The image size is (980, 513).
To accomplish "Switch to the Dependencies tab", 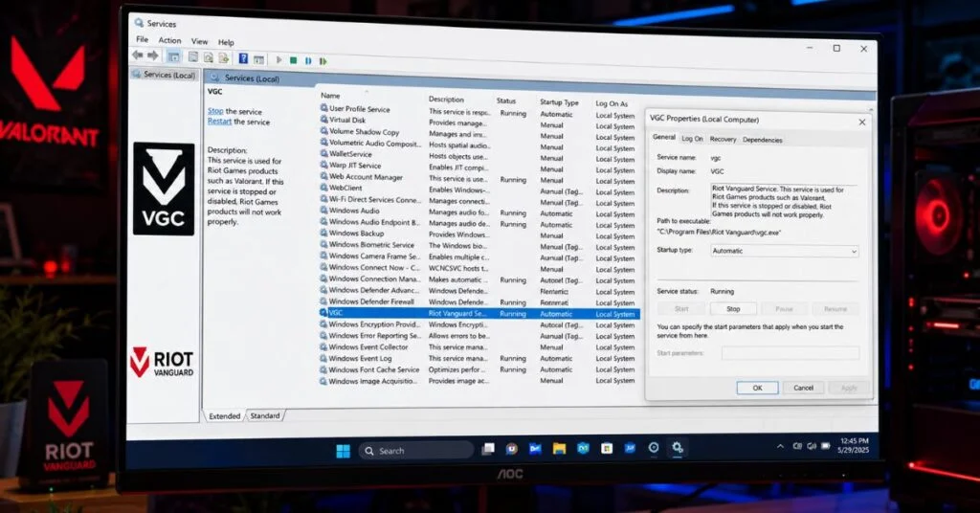I will click(x=762, y=140).
